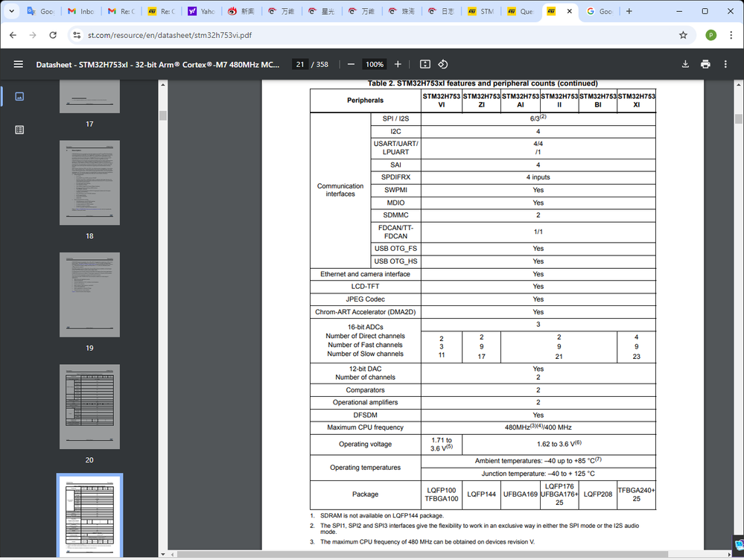Open the Chrome profile avatar

[x=710, y=35]
